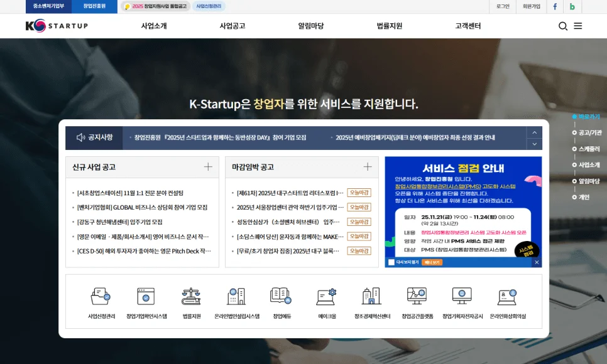Open [제61차] 2025년 대구스타트업 리더스포럼 listing

290,193
